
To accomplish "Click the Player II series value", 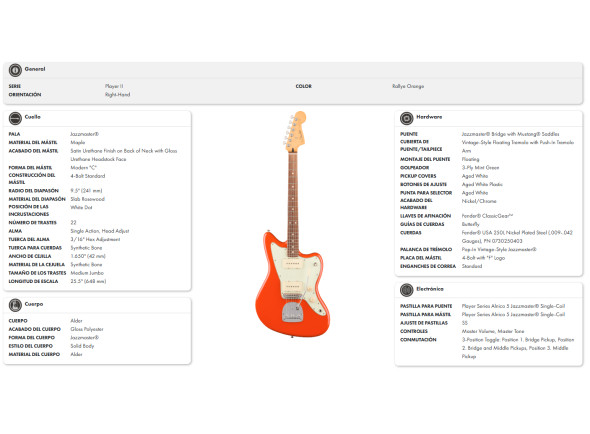I will [x=114, y=86].
